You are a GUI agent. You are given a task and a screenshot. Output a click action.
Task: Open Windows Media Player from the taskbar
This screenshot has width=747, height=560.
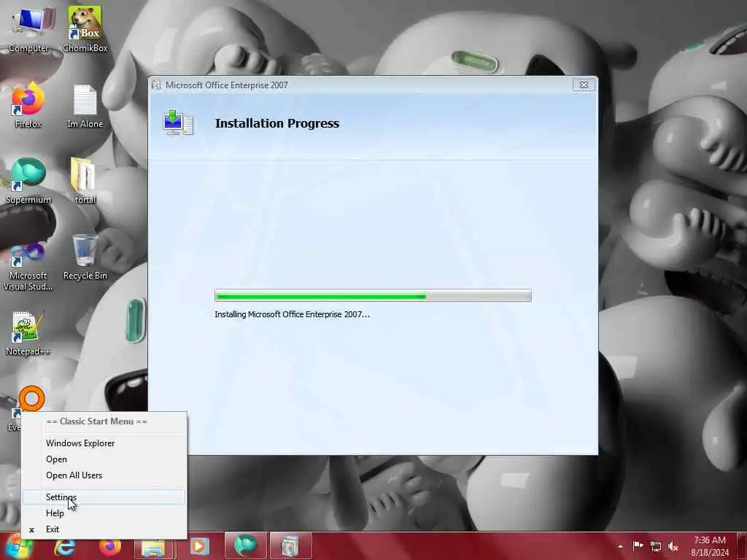click(199, 547)
